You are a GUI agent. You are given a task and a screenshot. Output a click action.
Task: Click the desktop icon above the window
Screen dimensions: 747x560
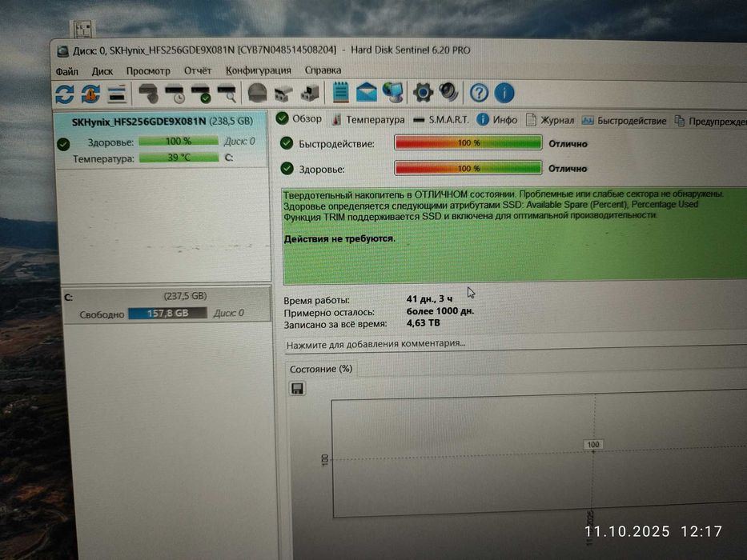click(83, 29)
